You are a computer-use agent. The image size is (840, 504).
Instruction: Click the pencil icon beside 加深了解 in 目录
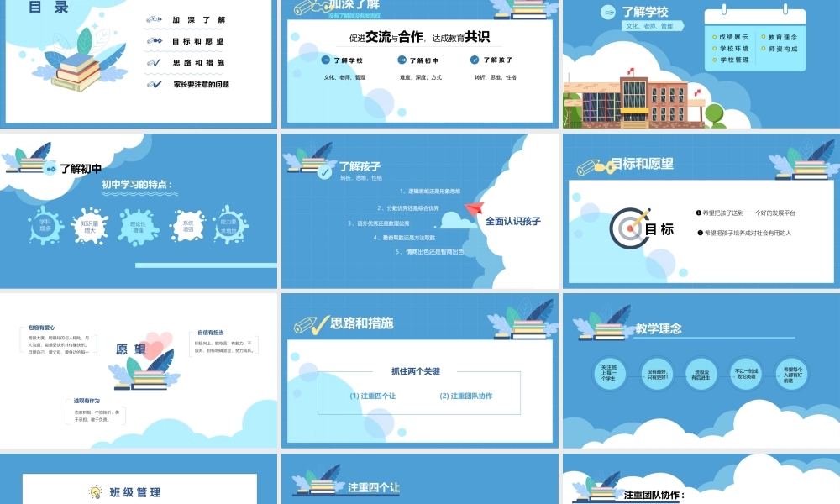pyautogui.click(x=154, y=20)
